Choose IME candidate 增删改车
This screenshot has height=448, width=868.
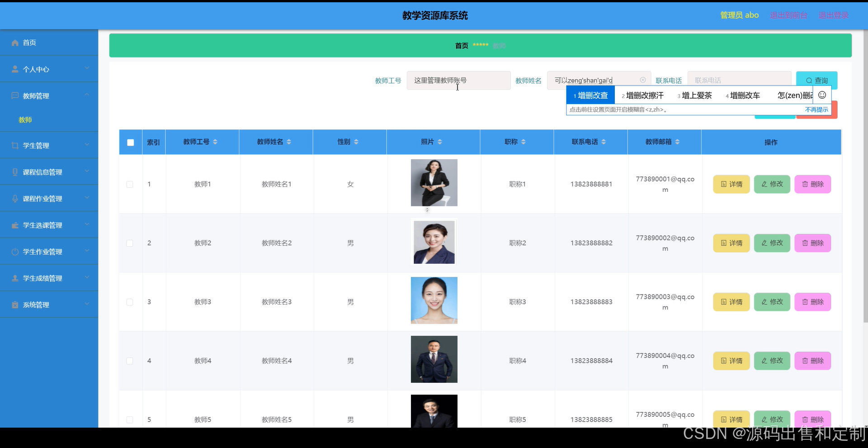[x=743, y=95]
